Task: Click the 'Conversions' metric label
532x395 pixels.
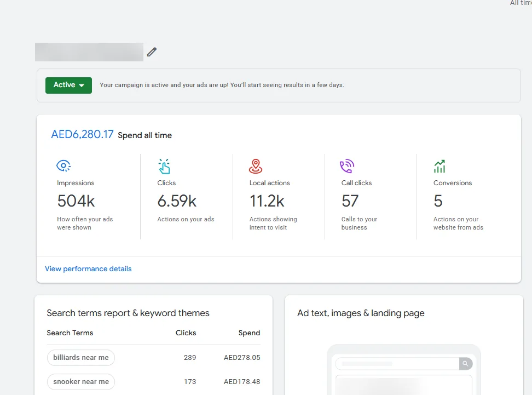Action: click(453, 183)
